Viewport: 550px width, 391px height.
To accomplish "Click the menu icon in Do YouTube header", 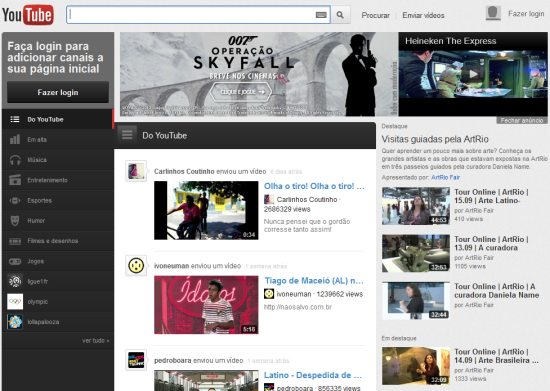I will coord(127,135).
